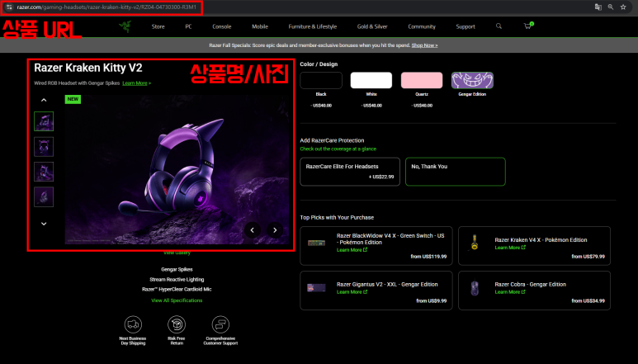Select the Black color swatch
This screenshot has width=638, height=364.
[321, 80]
